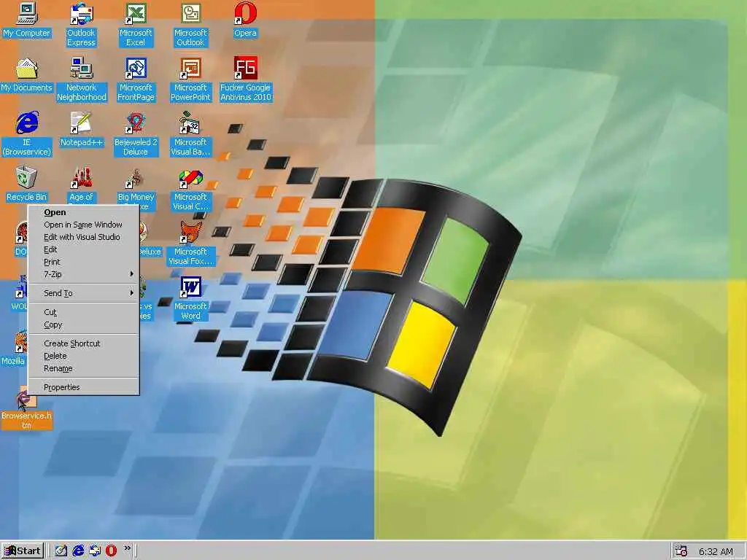The height and width of the screenshot is (560, 747).
Task: Launch Outlook Express from Quick Launch
Action: (95, 551)
